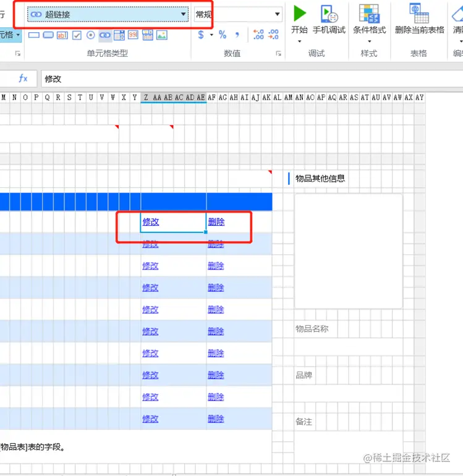Select column header Z
This screenshot has height=476, width=463.
click(146, 98)
